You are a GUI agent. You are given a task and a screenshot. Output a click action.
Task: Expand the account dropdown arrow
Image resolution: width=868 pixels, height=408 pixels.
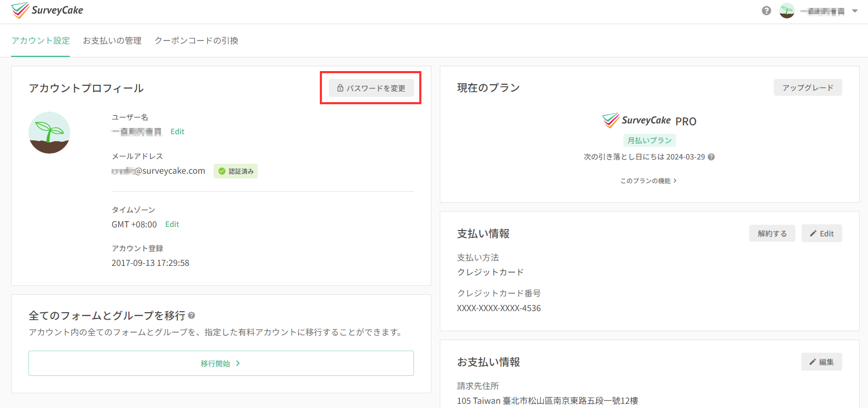(x=855, y=11)
